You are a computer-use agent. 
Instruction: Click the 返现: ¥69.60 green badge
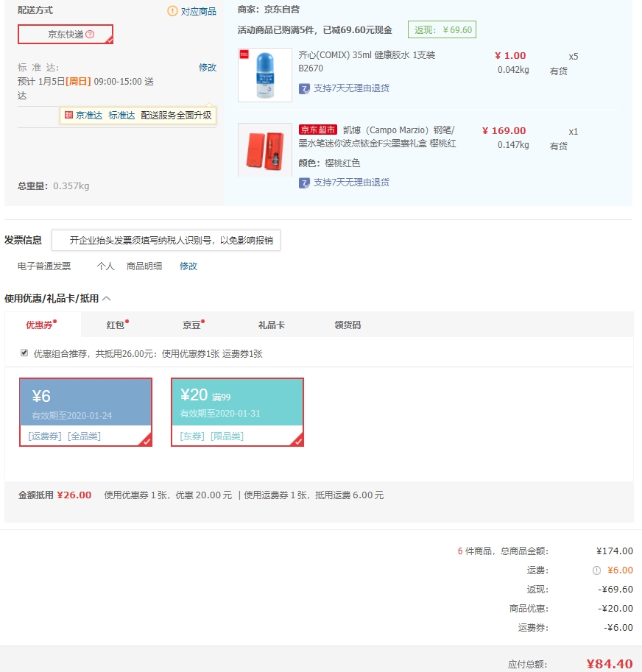click(x=442, y=29)
